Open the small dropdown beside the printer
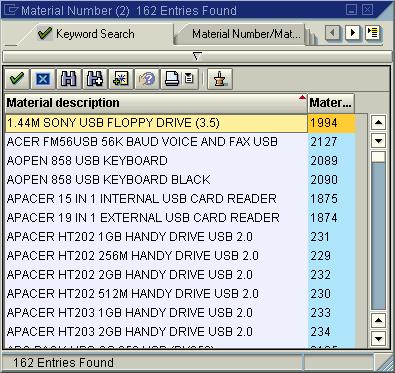The width and height of the screenshot is (395, 373). (189, 79)
